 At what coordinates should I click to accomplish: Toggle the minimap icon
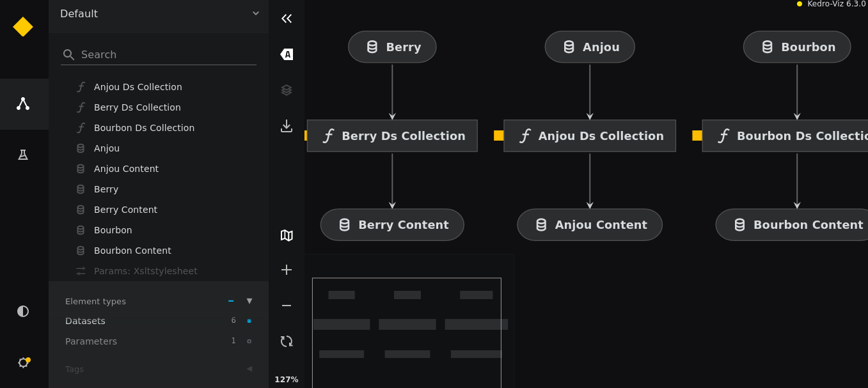(x=287, y=235)
